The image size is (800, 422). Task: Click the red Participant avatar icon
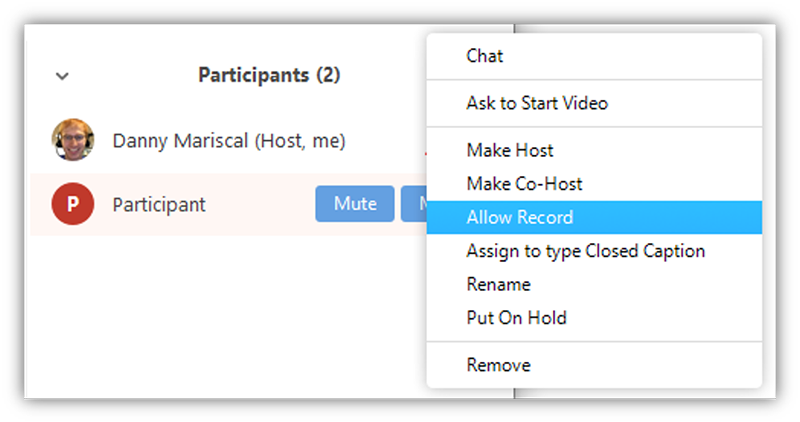(x=73, y=204)
